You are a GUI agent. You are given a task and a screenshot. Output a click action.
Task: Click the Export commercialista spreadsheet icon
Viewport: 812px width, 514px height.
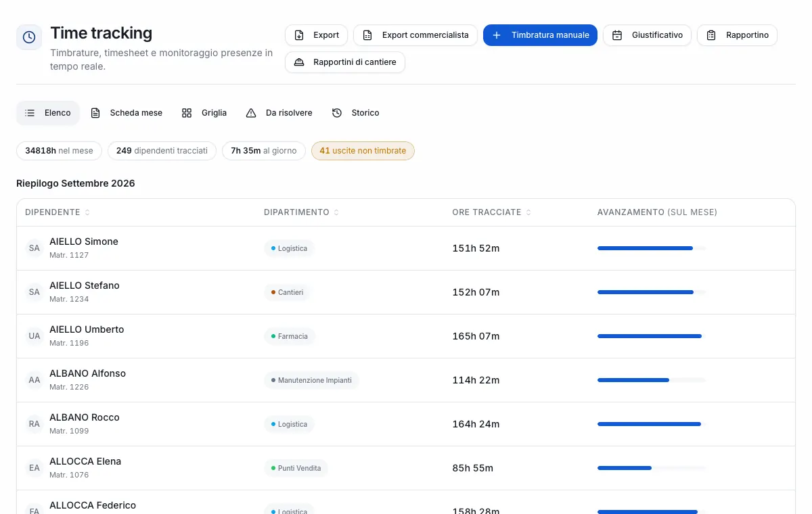tap(367, 35)
